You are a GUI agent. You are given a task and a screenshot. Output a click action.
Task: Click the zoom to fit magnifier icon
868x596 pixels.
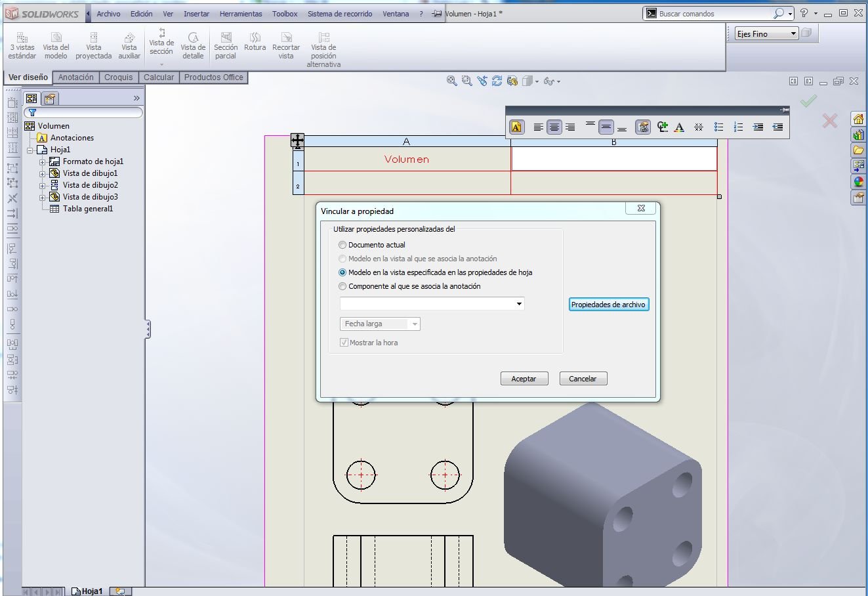click(452, 81)
